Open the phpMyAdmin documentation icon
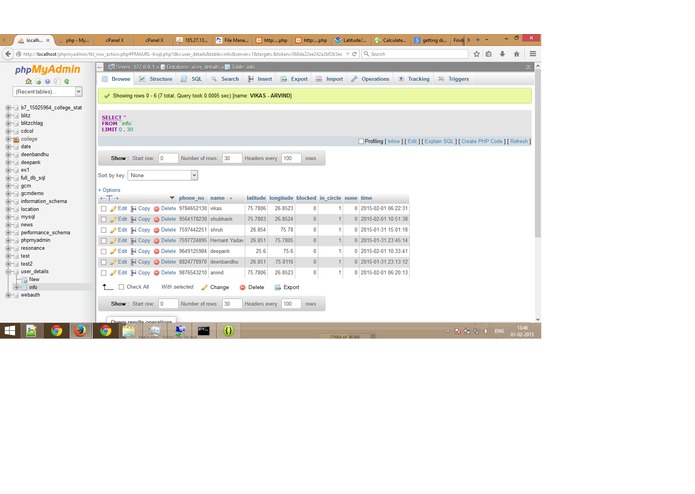The height and width of the screenshot is (494, 695). pos(47,82)
